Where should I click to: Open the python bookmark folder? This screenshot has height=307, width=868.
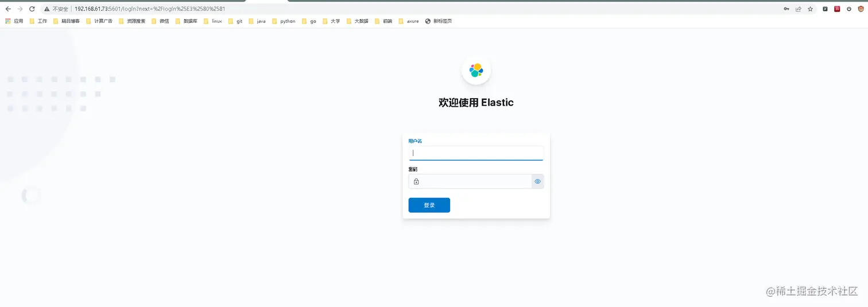click(x=284, y=21)
